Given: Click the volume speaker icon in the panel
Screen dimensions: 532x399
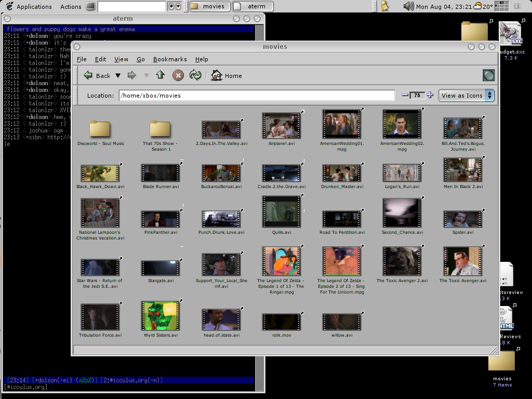Looking at the screenshot, I should click(408, 6).
